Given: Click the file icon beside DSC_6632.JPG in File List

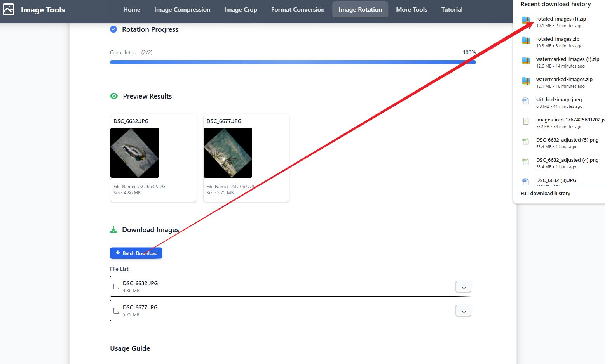Looking at the screenshot, I should (x=116, y=287).
